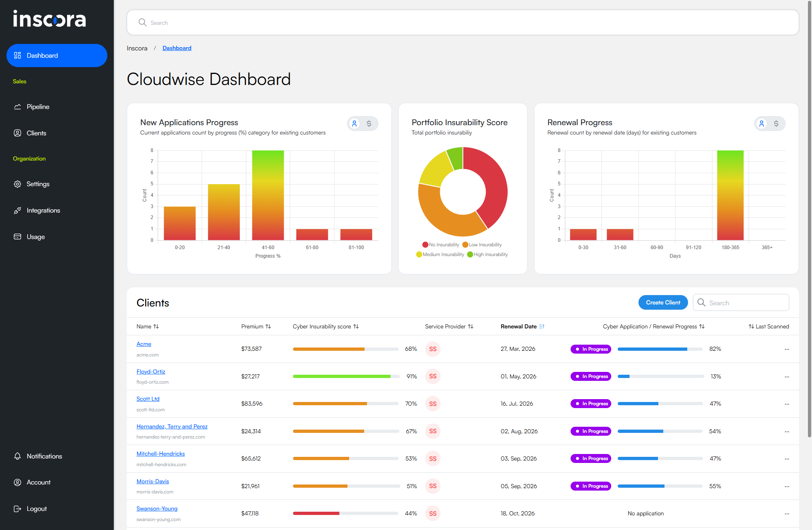Open the Floyd-Ortiz client page
Screen dimensions: 812x530
coord(151,371)
